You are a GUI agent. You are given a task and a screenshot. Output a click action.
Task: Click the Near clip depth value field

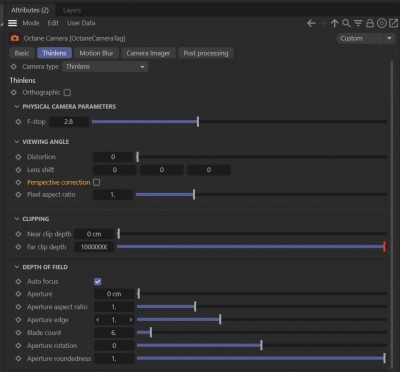[x=94, y=234]
